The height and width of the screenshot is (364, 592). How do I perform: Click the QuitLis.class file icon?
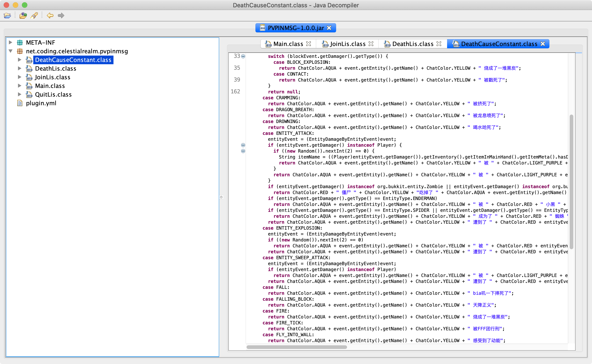(x=29, y=95)
